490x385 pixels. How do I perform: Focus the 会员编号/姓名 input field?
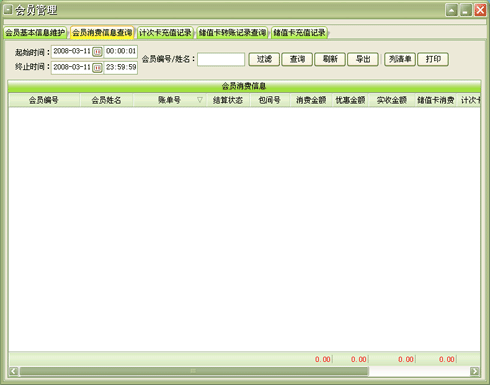(221, 59)
